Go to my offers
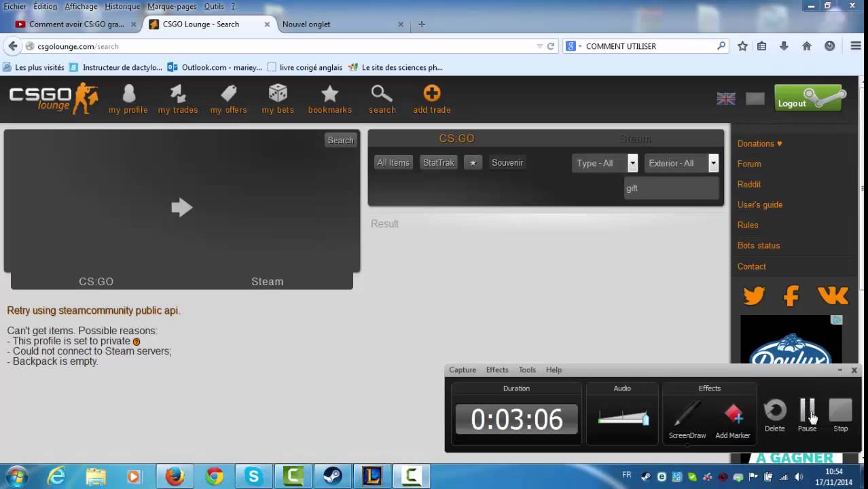 [x=228, y=99]
